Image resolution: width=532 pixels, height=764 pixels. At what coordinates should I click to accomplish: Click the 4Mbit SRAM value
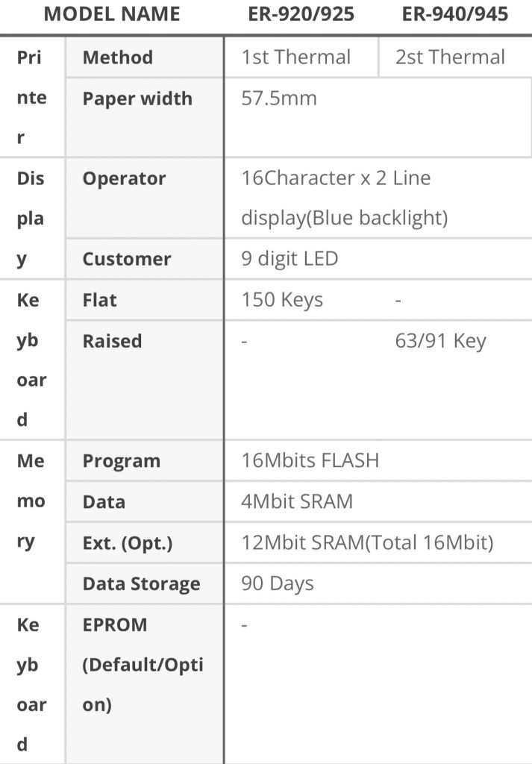tap(297, 501)
